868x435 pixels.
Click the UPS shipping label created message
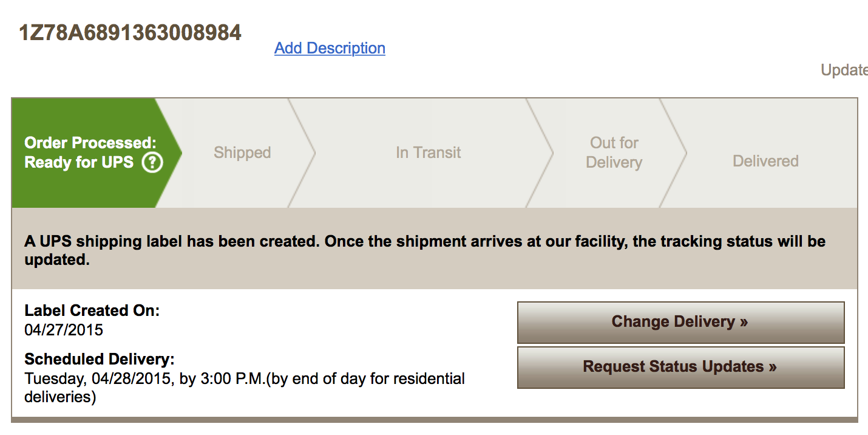click(x=425, y=250)
